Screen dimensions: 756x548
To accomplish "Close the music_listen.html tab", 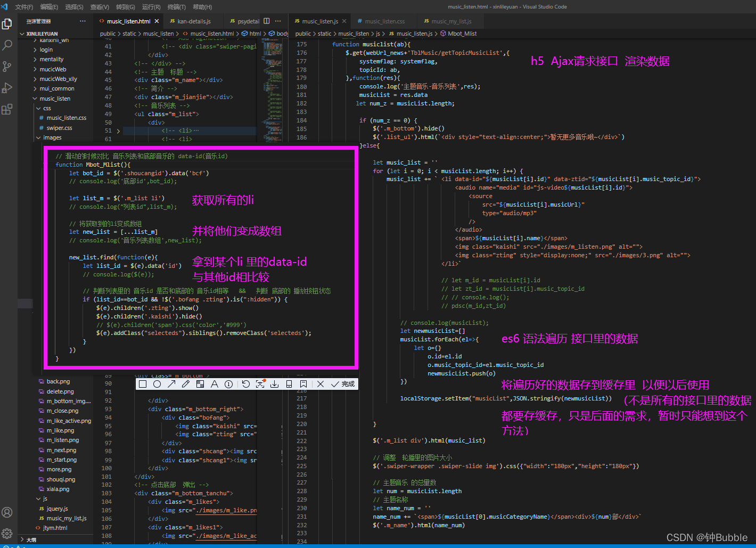I will pos(157,21).
